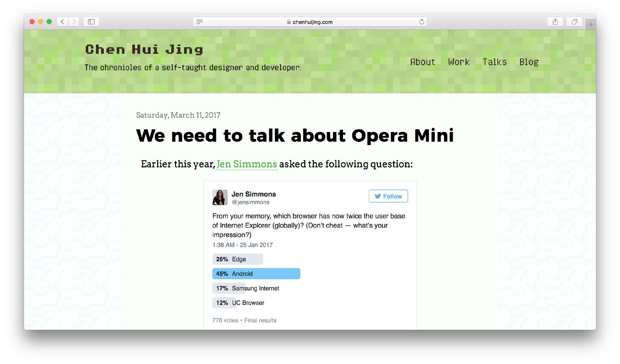Show all tabs overview icon
This screenshot has height=364, width=620.
574,22
